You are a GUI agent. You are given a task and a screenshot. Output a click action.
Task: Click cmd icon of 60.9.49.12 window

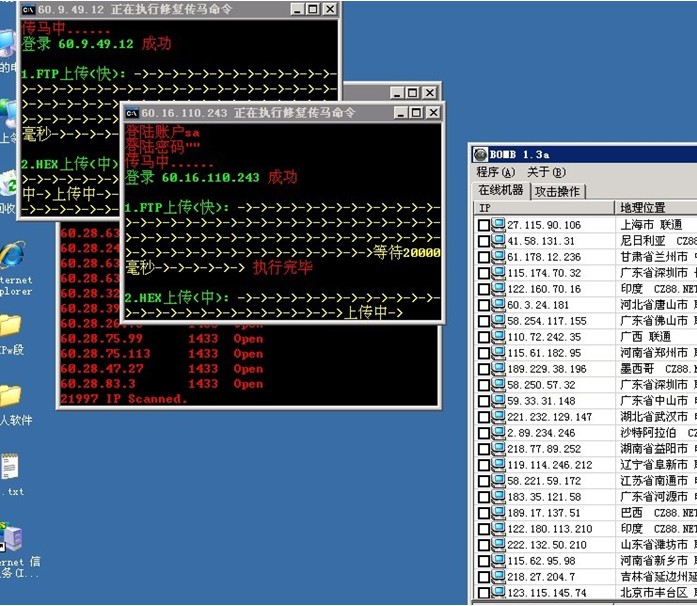(x=28, y=9)
